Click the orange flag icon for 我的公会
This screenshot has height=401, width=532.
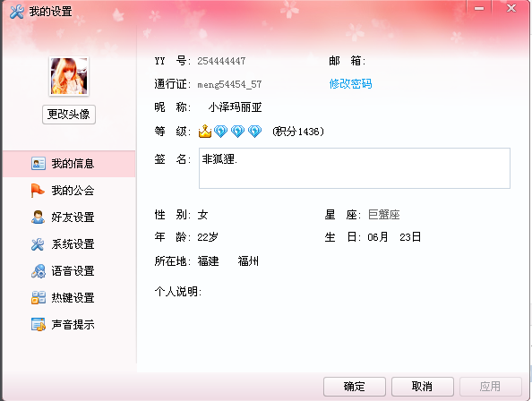pyautogui.click(x=38, y=190)
